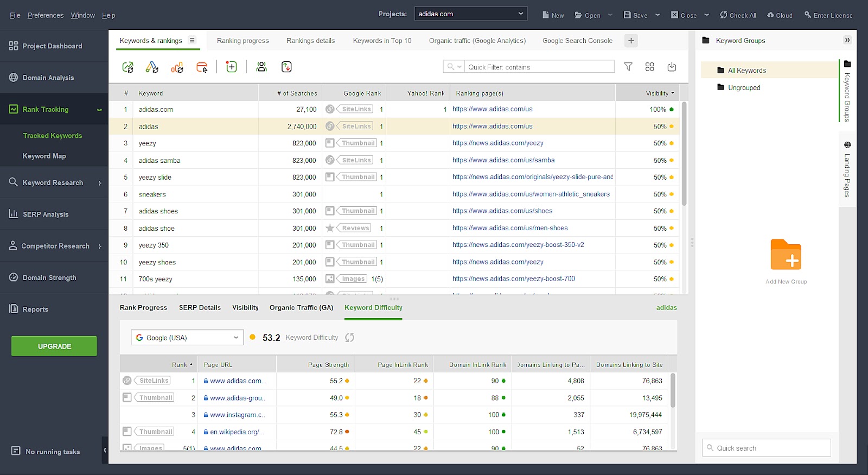Click No running tasks status icon
This screenshot has height=475, width=868.
[16, 451]
